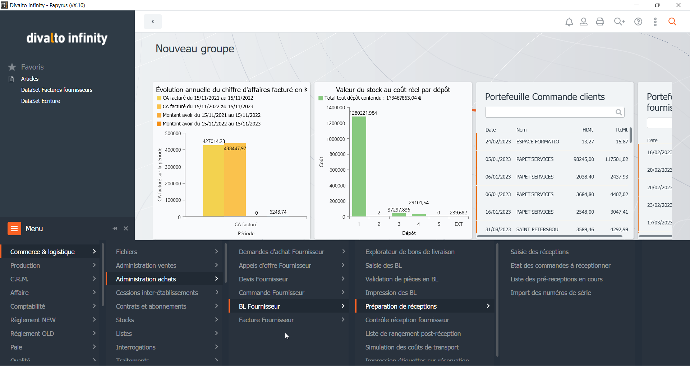690x366 pixels.
Task: Click the user profile icon
Action: click(584, 22)
